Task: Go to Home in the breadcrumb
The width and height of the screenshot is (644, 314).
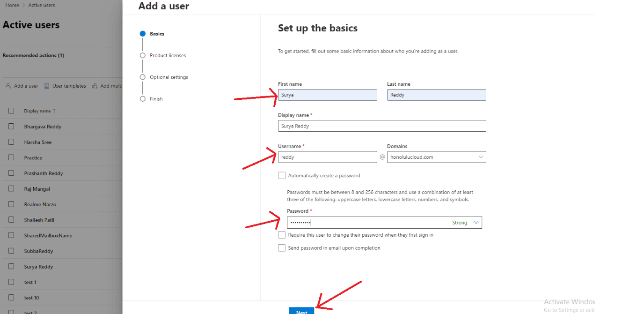Action: point(12,5)
